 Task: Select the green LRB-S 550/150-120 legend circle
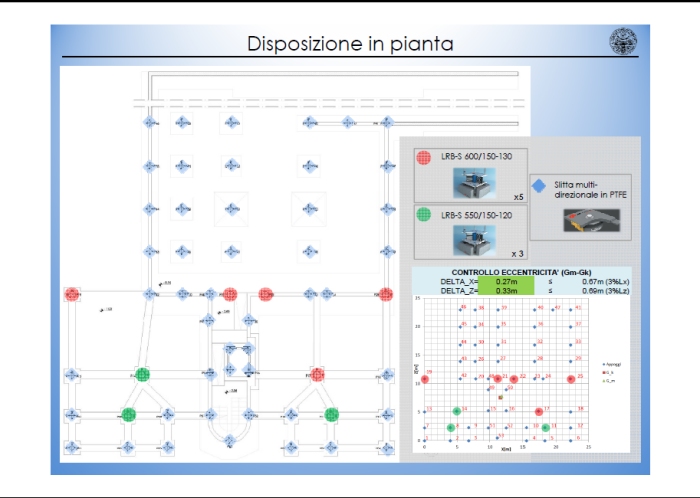422,216
